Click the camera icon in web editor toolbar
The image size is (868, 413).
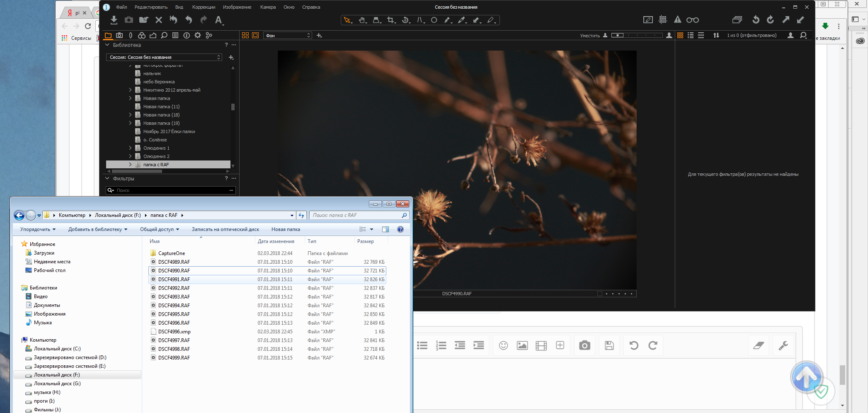click(584, 345)
